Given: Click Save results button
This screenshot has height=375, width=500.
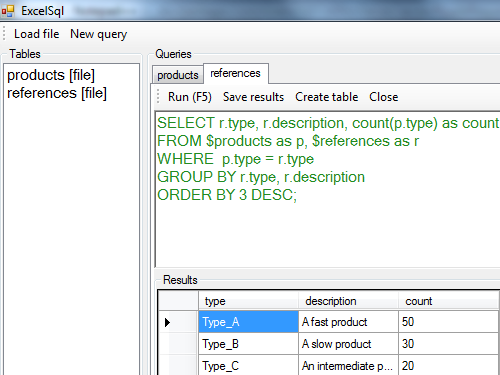Looking at the screenshot, I should [x=253, y=97].
